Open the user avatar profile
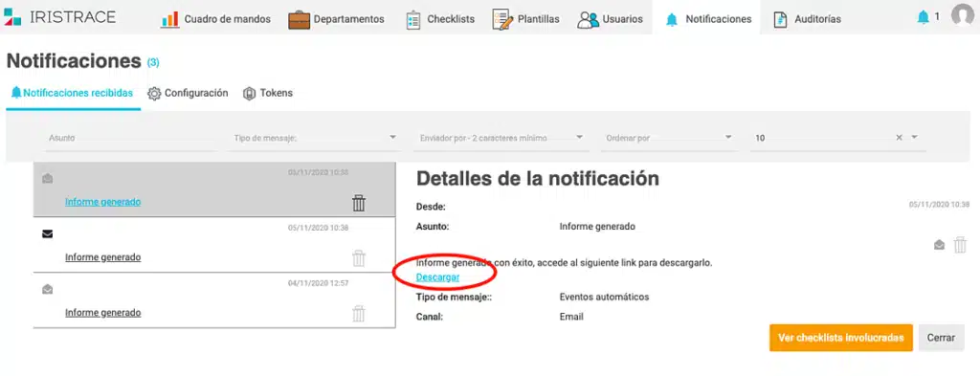This screenshot has height=376, width=980. (963, 15)
